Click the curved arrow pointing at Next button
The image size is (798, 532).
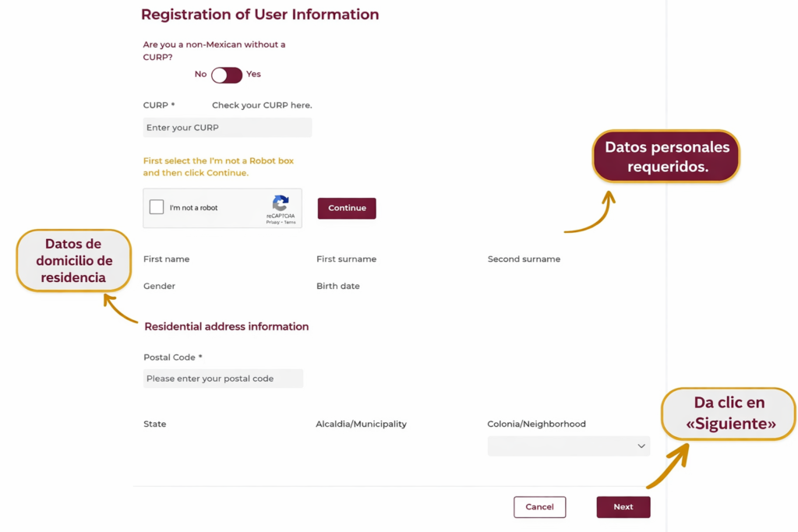point(669,467)
